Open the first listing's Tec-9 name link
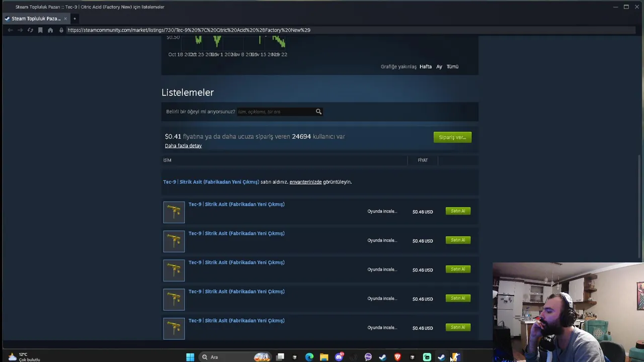This screenshot has width=644, height=362. pos(236,205)
